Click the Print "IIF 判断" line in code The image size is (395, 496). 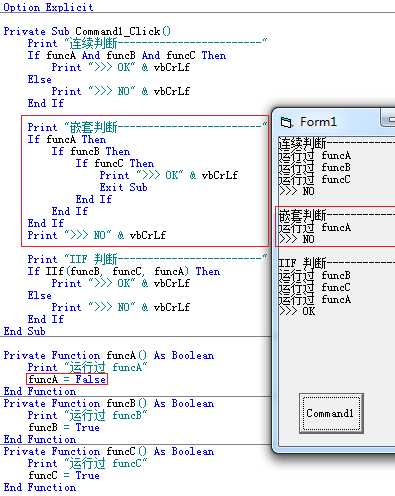pos(147,259)
